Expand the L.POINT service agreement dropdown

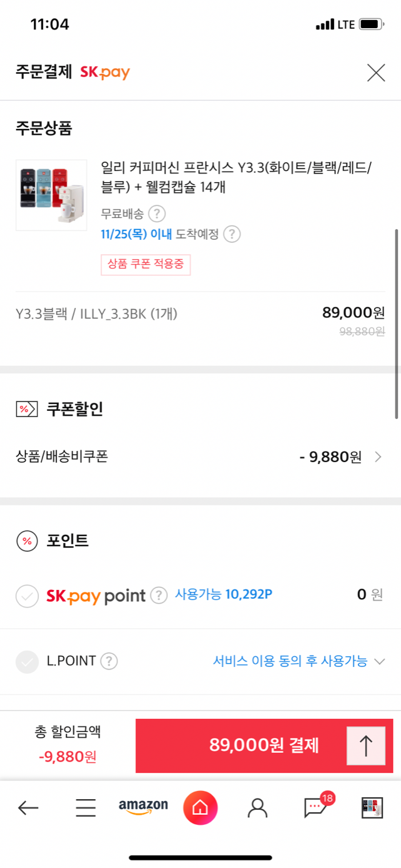pyautogui.click(x=378, y=661)
